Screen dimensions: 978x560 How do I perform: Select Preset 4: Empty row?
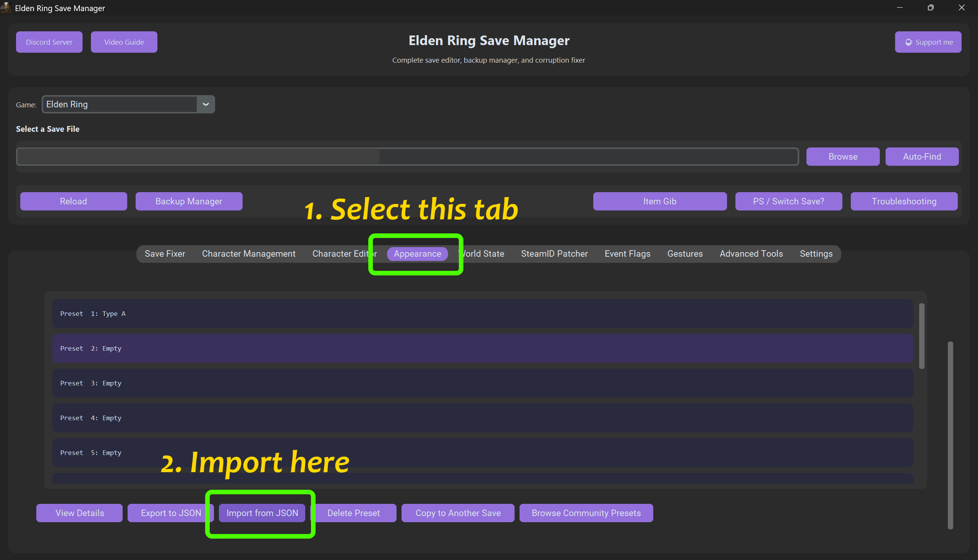[x=483, y=418]
